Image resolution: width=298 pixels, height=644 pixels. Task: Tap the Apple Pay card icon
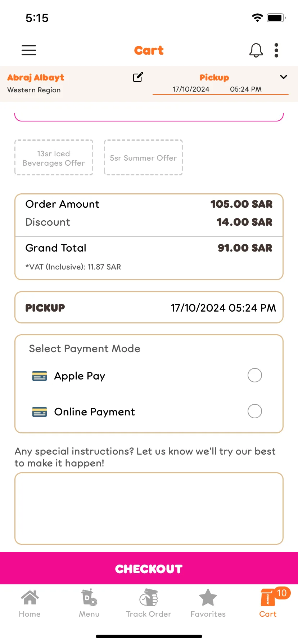click(x=40, y=376)
